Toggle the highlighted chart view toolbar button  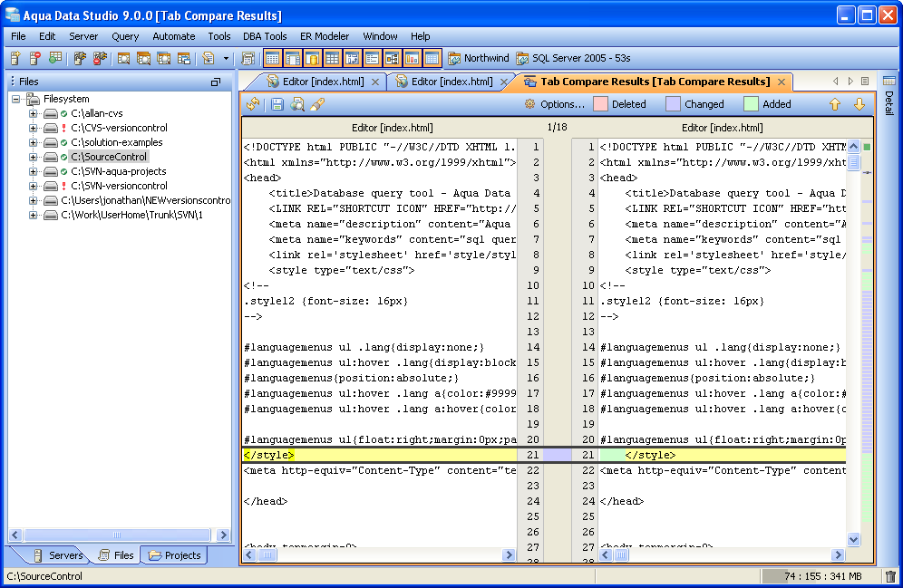tap(412, 59)
